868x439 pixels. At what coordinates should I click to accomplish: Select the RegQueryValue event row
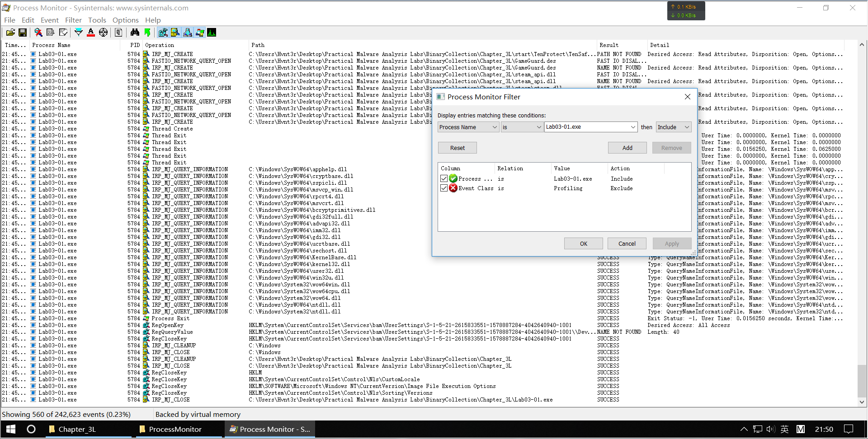pyautogui.click(x=423, y=332)
